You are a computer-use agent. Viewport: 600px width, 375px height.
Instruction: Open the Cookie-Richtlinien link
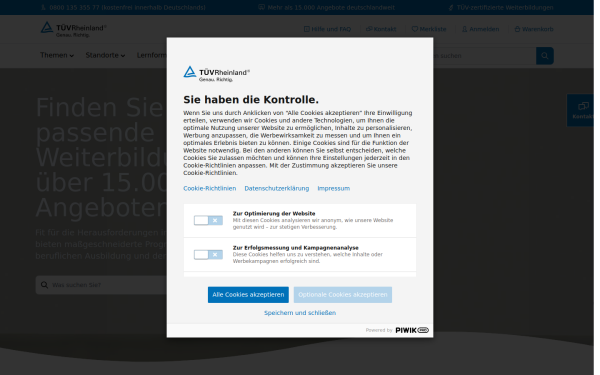coord(209,188)
